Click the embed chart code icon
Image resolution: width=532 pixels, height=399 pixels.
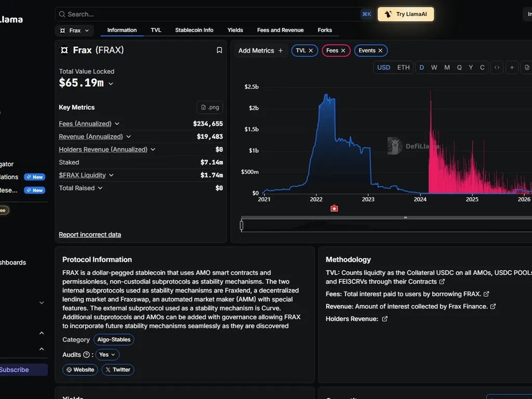497,68
